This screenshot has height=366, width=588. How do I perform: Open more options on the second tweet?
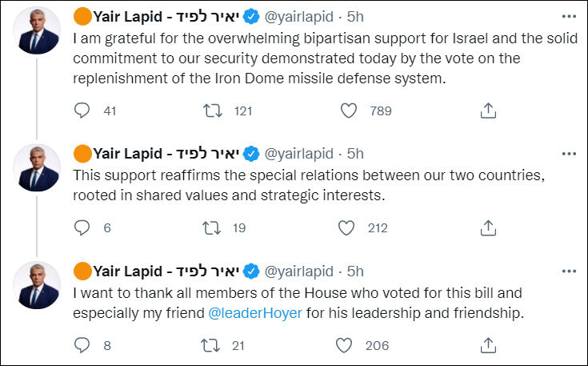click(568, 152)
